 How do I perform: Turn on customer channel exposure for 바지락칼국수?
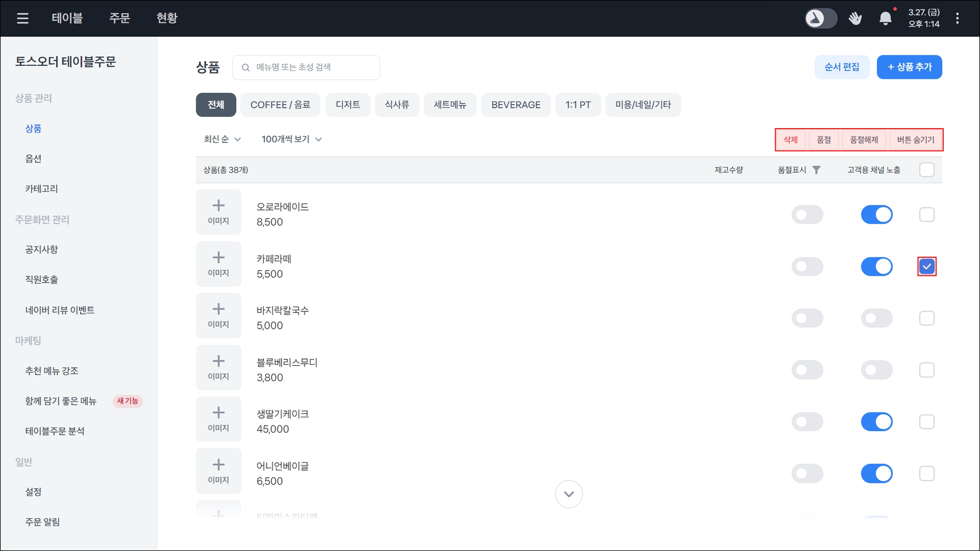coord(876,318)
